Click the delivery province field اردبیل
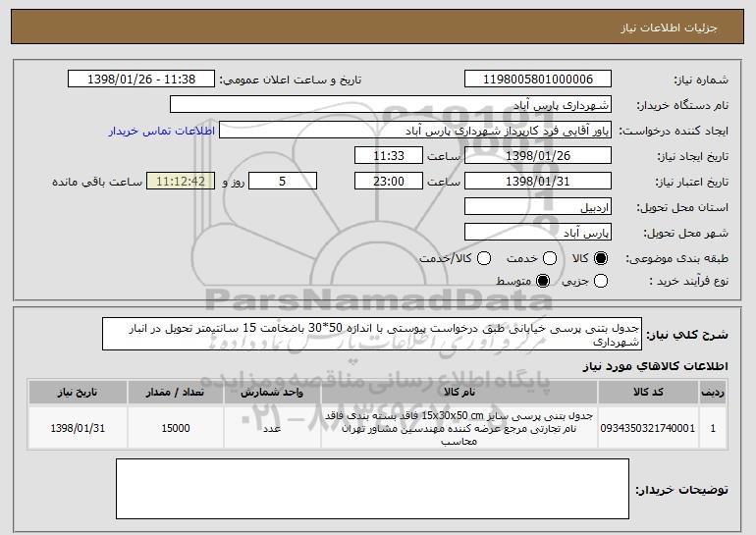This screenshot has width=756, height=535. [x=538, y=207]
